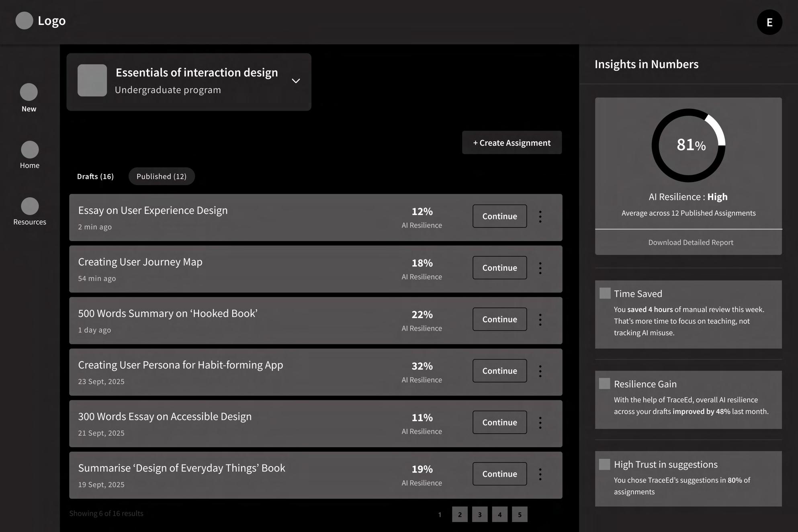Click the Resilience Gain card icon
The width and height of the screenshot is (798, 532).
605,384
